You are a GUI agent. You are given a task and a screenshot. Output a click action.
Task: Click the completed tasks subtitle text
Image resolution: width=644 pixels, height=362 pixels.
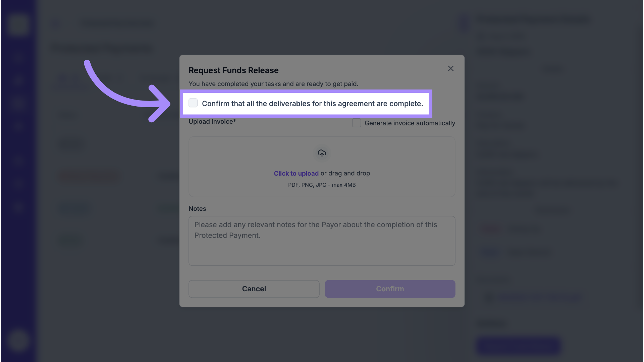click(x=273, y=84)
